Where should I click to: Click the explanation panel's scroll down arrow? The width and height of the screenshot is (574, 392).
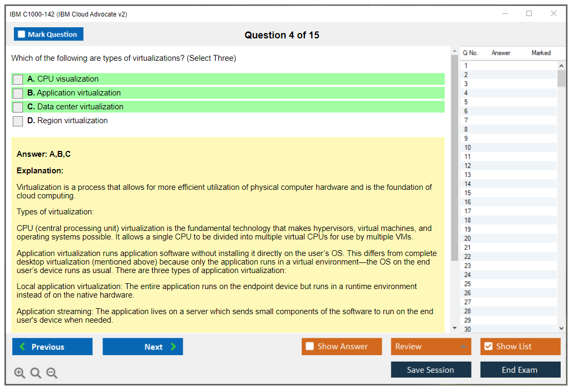coord(454,327)
